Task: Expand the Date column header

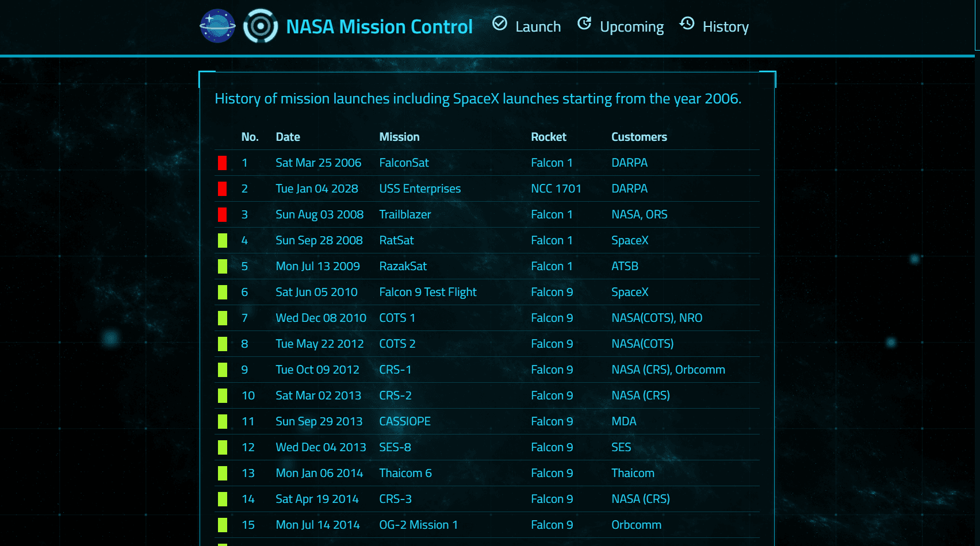Action: (288, 137)
